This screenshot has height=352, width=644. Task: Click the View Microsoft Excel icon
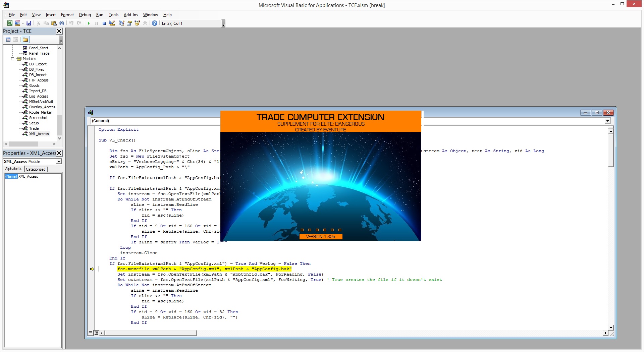click(x=10, y=23)
